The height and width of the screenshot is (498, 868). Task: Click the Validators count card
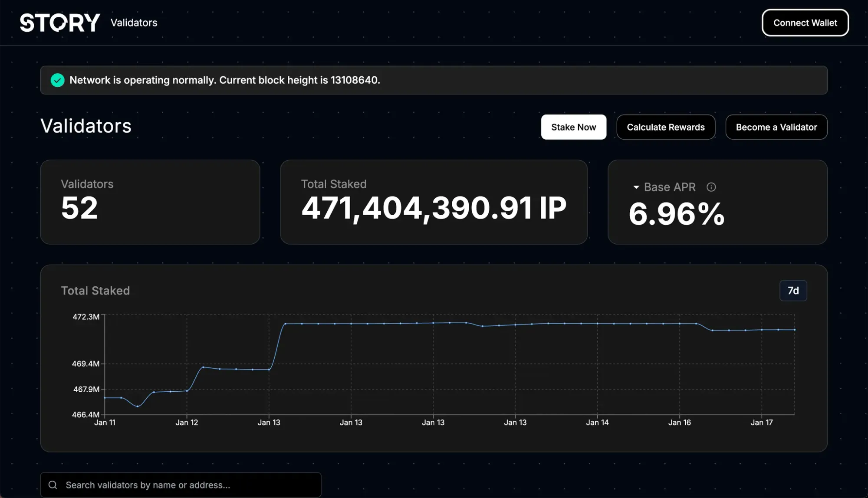(150, 202)
